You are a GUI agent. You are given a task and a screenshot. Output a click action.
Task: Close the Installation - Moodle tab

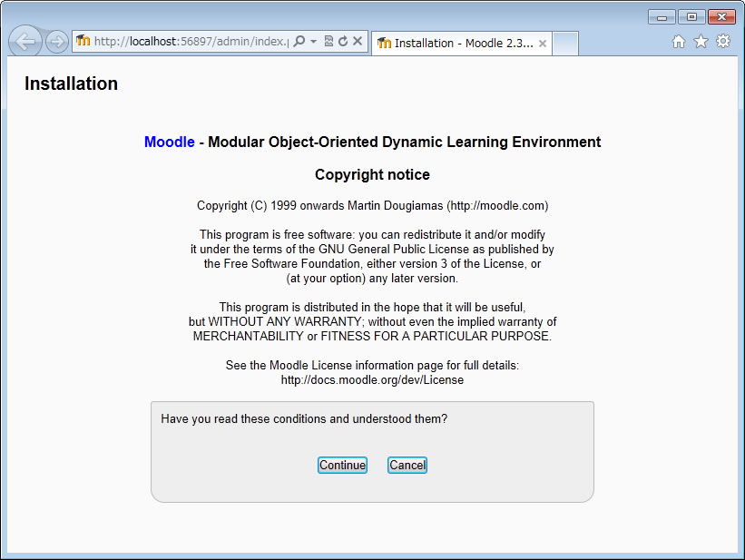[543, 44]
